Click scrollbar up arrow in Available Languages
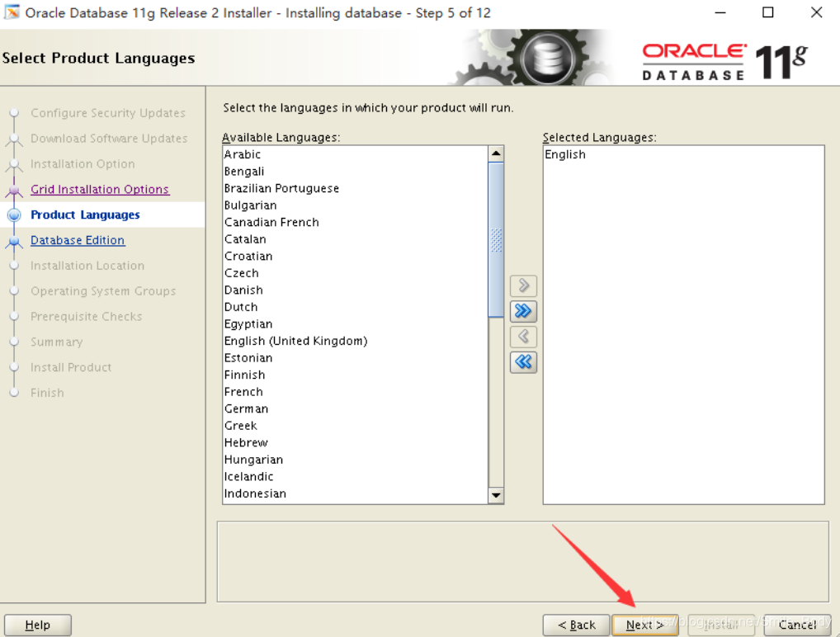 [x=496, y=153]
